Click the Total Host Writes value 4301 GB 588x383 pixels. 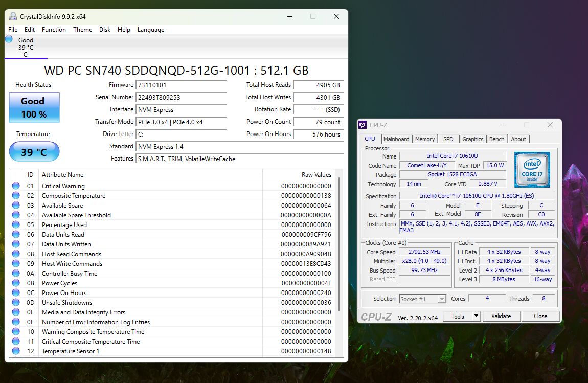[318, 98]
